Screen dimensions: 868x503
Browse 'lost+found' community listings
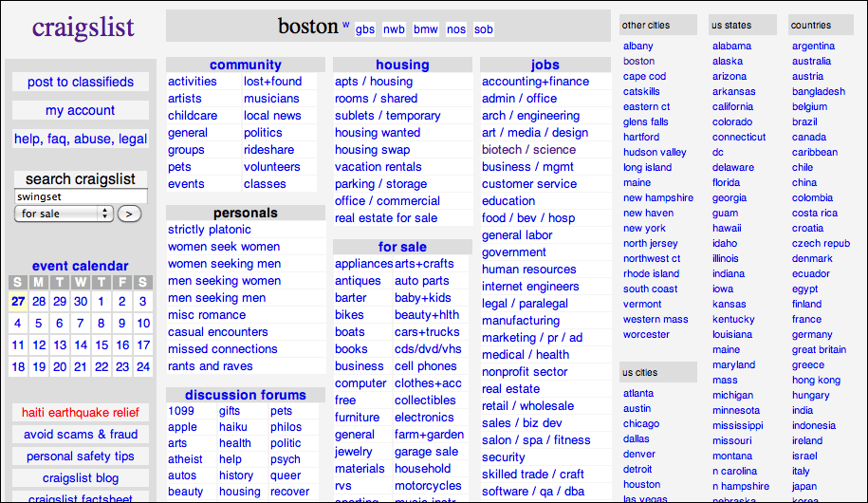tap(273, 82)
